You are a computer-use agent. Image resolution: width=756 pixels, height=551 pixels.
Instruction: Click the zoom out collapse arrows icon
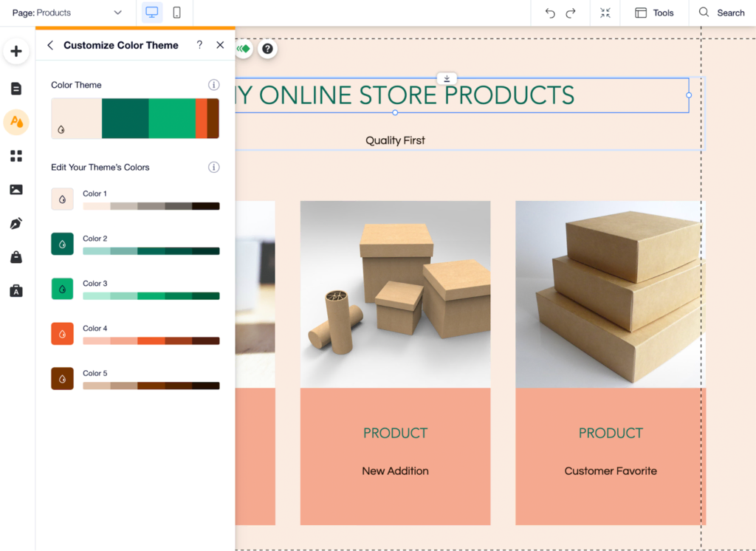(605, 13)
